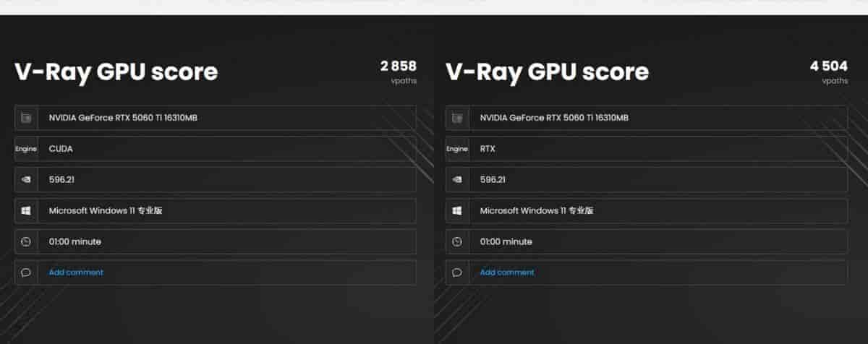Screen dimensions: 868x344
Task: Click the RTX engine value
Action: point(488,149)
